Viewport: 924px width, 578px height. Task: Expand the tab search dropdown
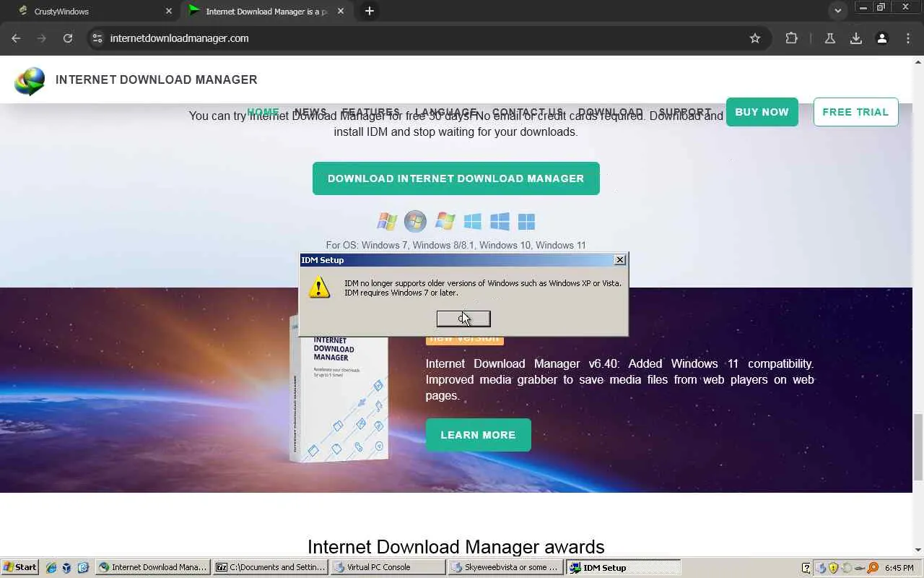pos(837,11)
